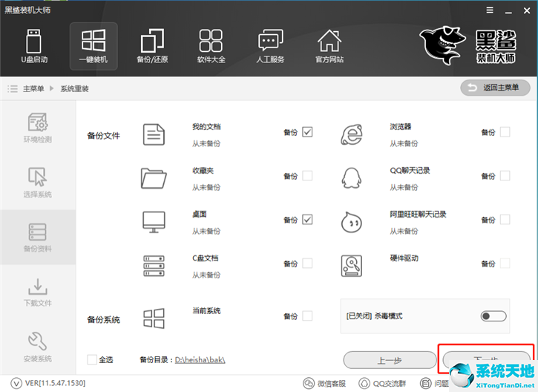Uncheck backup for 桌面
This screenshot has width=538, height=392.
307,219
